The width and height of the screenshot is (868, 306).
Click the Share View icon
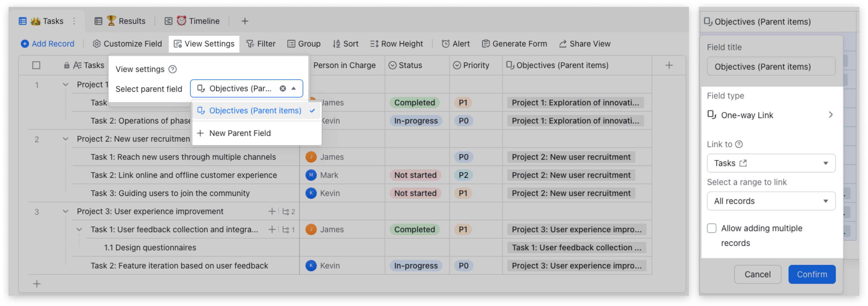tap(563, 44)
